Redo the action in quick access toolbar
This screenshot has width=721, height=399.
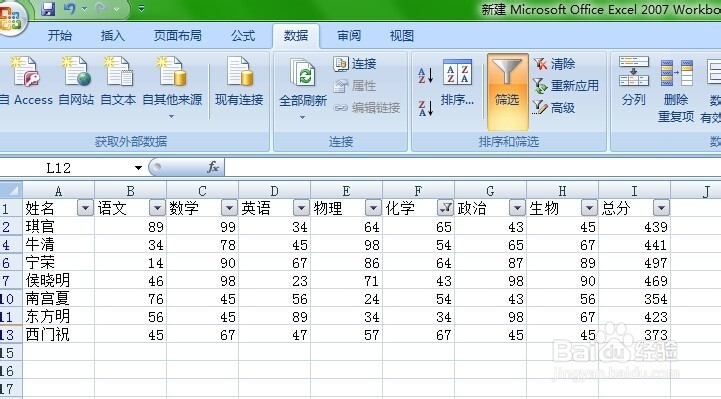point(102,9)
